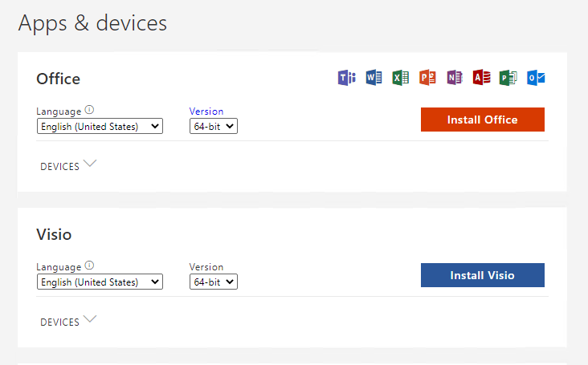Open the Office language dropdown

click(100, 126)
